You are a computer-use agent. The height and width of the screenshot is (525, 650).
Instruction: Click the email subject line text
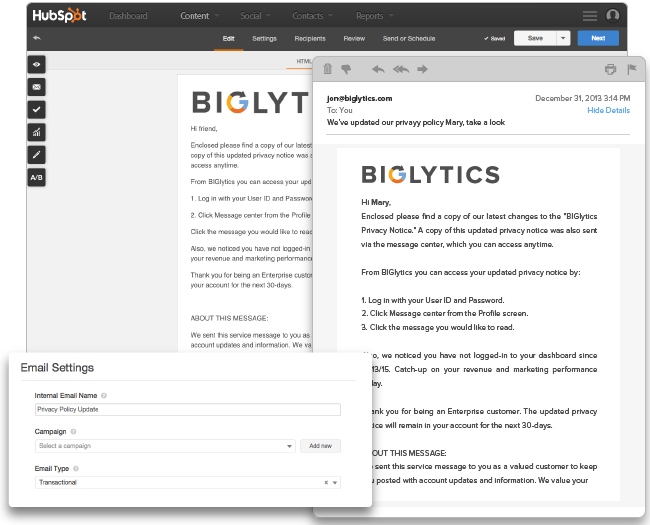(416, 122)
